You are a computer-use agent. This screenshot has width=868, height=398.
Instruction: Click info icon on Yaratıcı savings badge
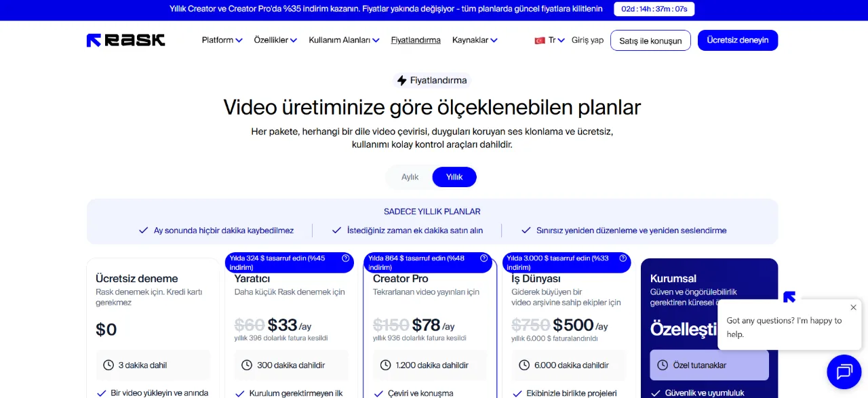(346, 258)
